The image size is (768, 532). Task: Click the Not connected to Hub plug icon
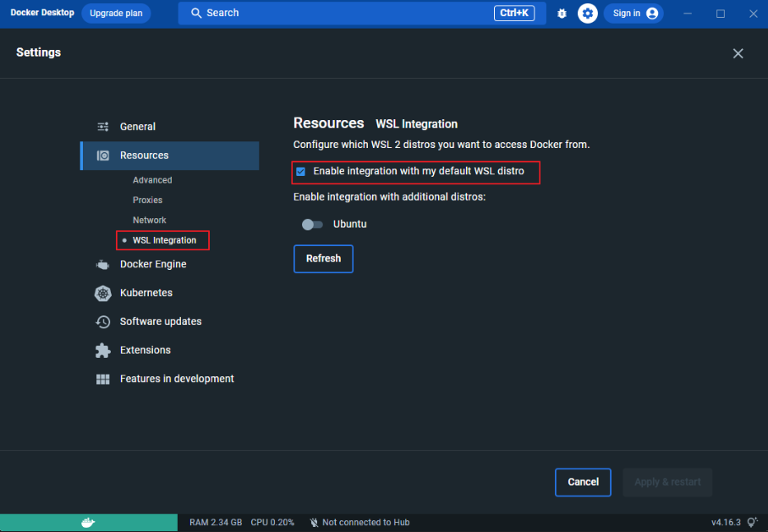click(314, 523)
